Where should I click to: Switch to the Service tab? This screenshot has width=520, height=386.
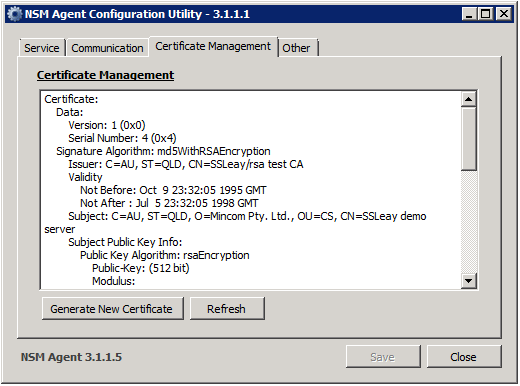click(x=42, y=48)
